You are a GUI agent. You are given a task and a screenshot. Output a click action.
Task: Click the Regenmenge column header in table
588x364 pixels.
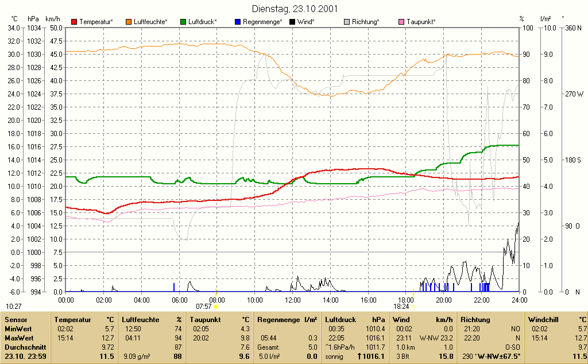tap(278, 320)
